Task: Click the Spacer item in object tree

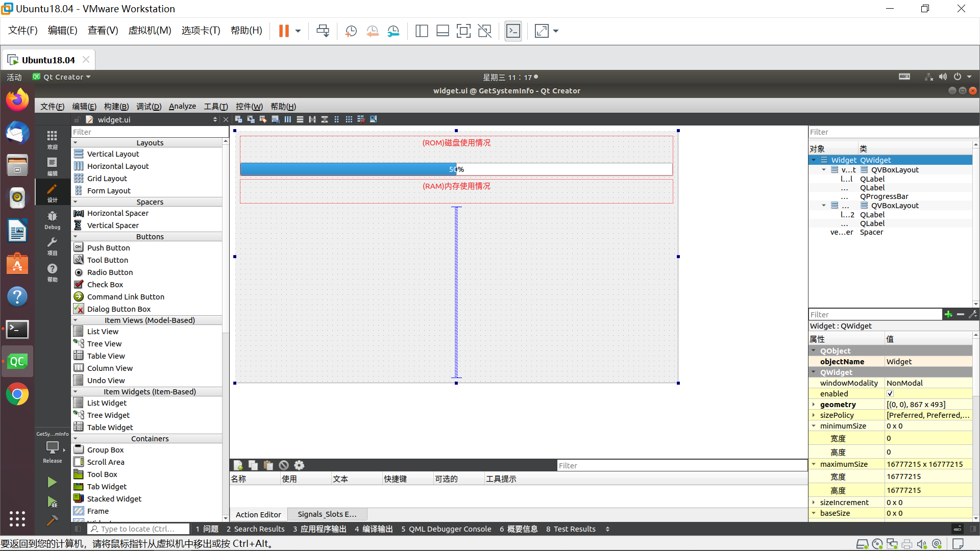Action: pos(871,232)
